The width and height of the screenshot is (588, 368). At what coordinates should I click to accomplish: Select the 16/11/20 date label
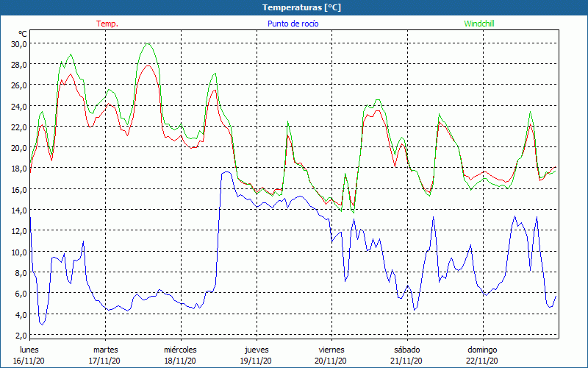29,361
